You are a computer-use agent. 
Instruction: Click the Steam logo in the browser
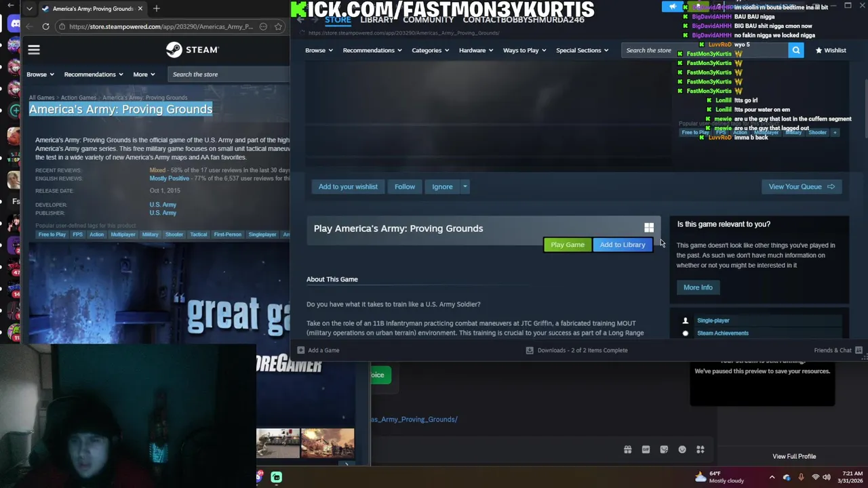tap(193, 49)
